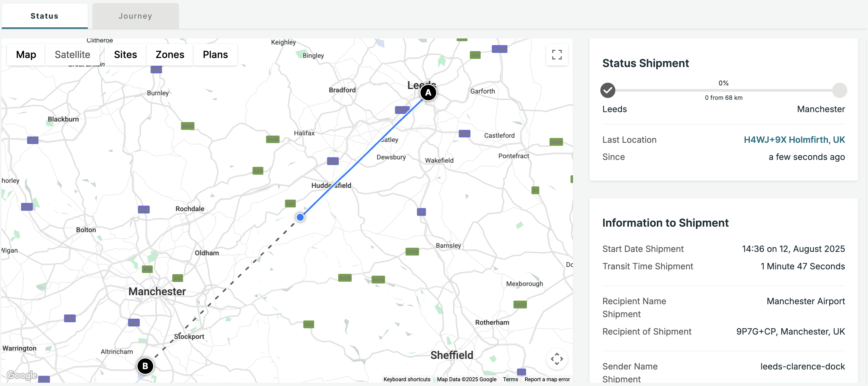This screenshot has height=386, width=868.
Task: Switch to the Journey tab
Action: [x=135, y=16]
